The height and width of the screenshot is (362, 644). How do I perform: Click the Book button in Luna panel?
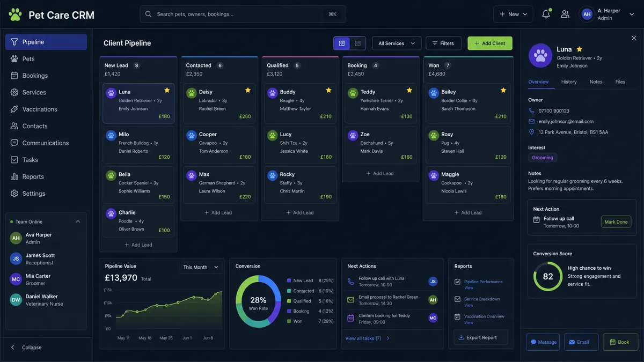click(x=620, y=342)
